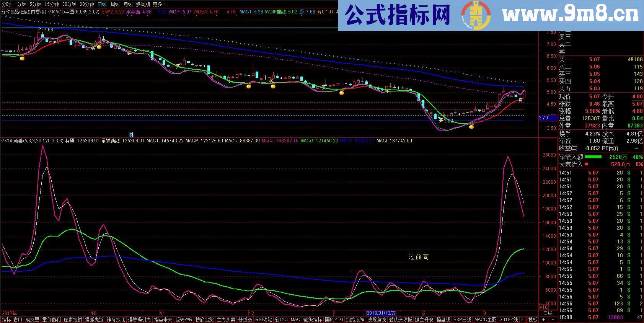Select the 指点未来 indicator tab
644x323 pixels.
[x=163, y=320]
